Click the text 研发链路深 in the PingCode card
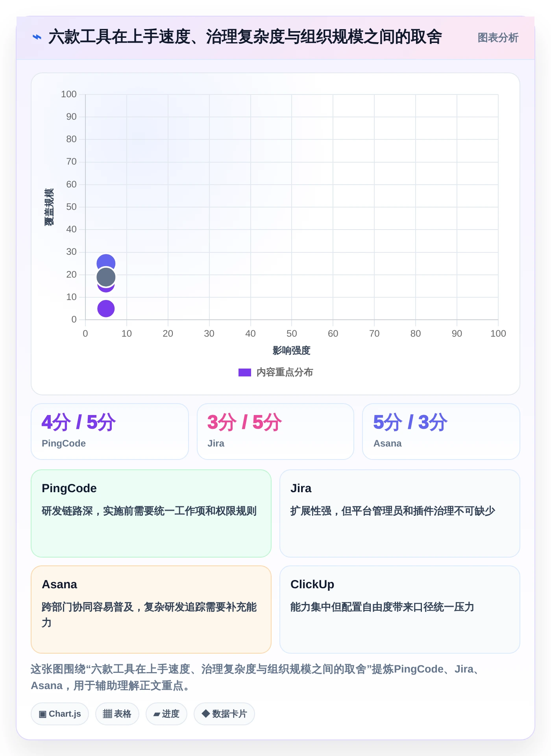This screenshot has width=551, height=756. (67, 511)
